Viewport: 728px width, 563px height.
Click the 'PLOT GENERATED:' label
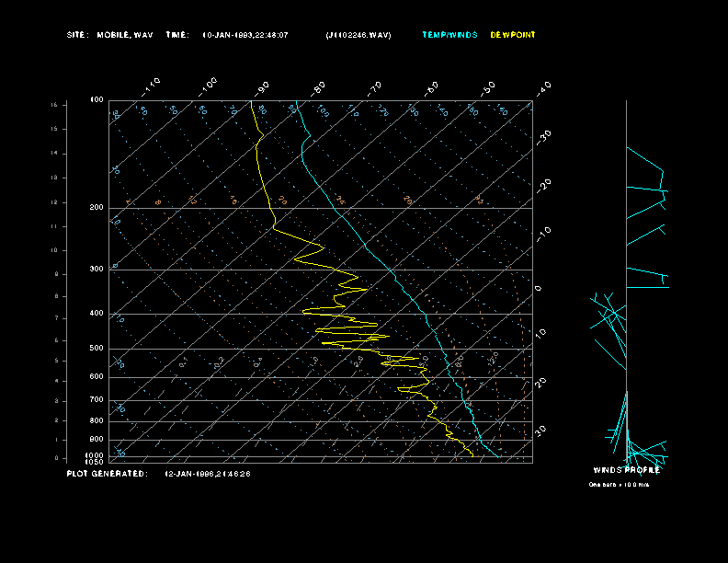coord(108,474)
